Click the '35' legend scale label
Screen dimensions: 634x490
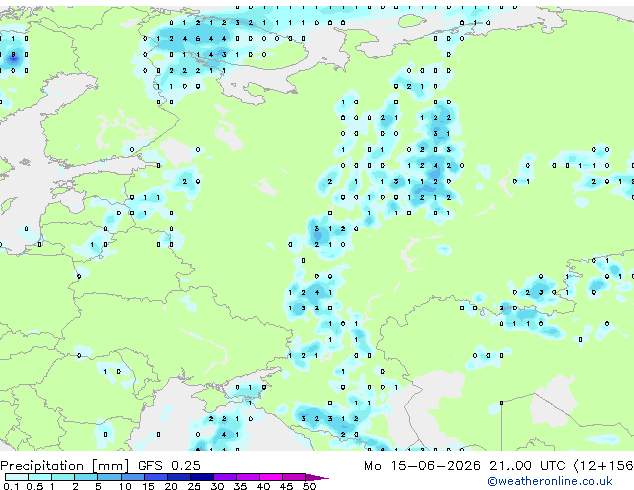click(240, 486)
